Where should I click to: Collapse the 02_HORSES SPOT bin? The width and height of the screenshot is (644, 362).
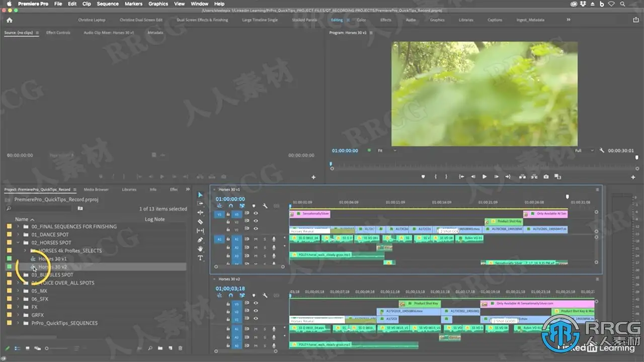click(19, 243)
